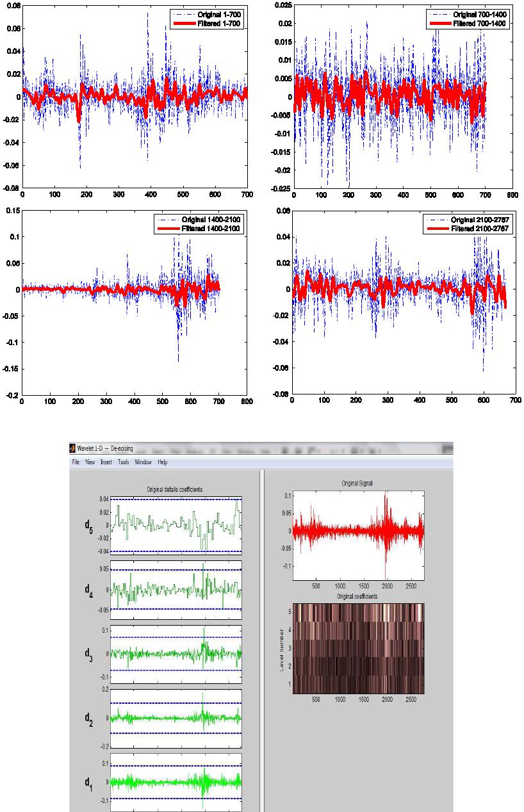
Task: Click the MATLAB icon in the Wavelet 1-D title bar
Action: point(72,448)
